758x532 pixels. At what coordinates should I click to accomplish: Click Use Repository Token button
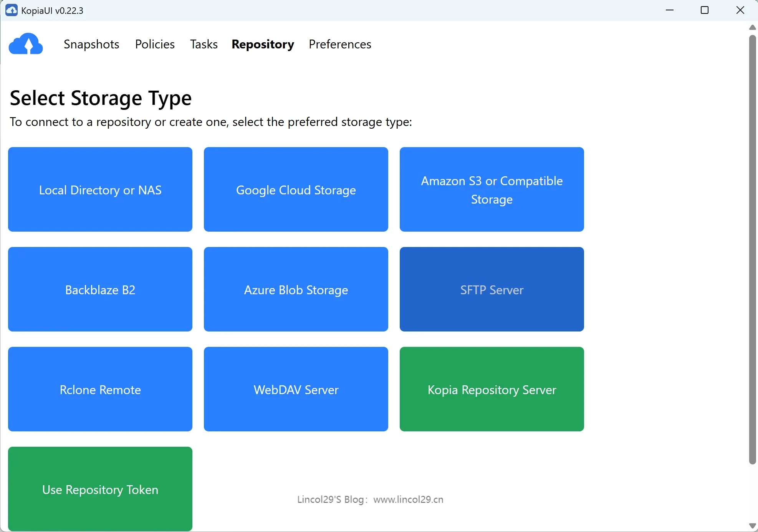[x=100, y=489]
